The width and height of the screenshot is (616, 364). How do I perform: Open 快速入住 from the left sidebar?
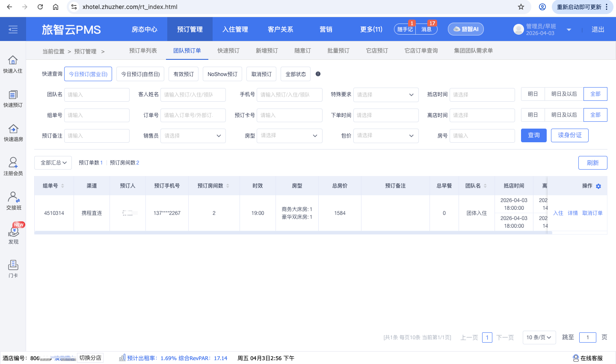pyautogui.click(x=13, y=65)
